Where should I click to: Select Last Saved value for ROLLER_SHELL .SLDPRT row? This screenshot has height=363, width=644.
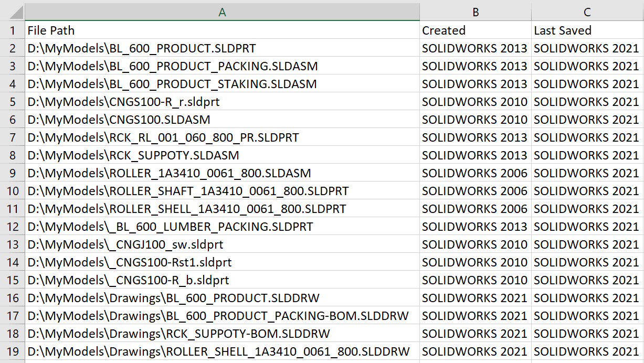point(587,209)
